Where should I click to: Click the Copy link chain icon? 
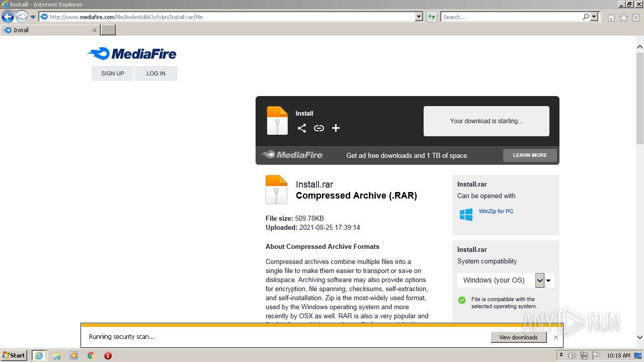point(319,128)
